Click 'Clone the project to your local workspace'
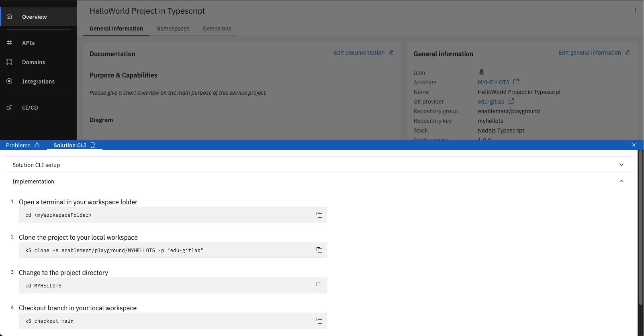 coord(78,237)
